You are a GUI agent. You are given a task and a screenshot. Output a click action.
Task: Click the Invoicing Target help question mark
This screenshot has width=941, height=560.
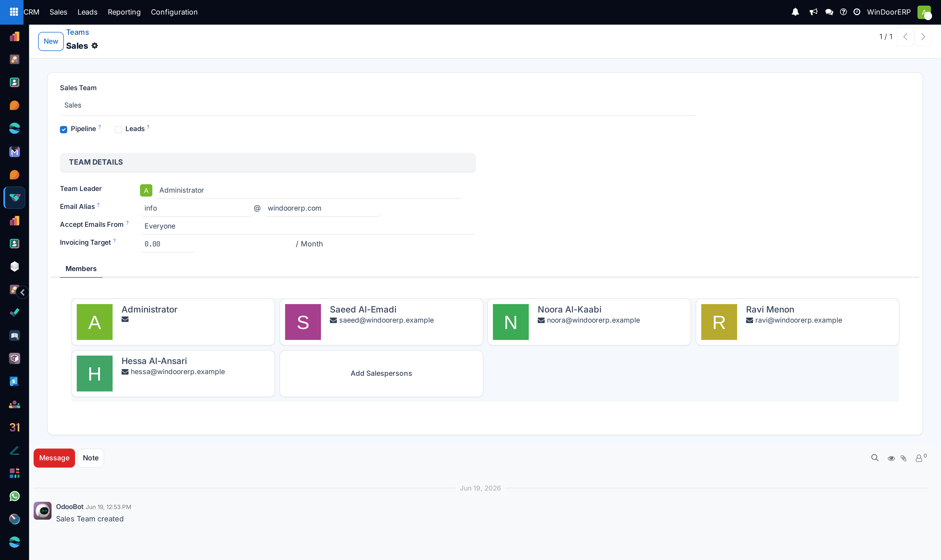click(114, 241)
